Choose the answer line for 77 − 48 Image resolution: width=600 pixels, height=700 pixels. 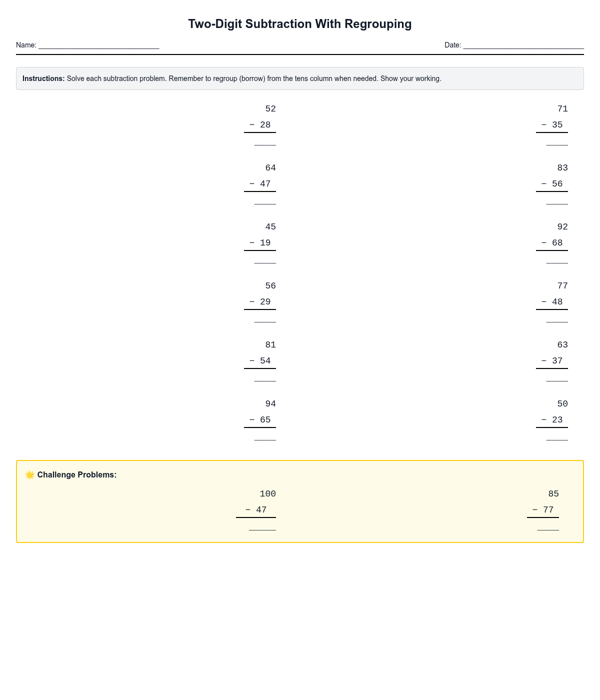point(557,318)
